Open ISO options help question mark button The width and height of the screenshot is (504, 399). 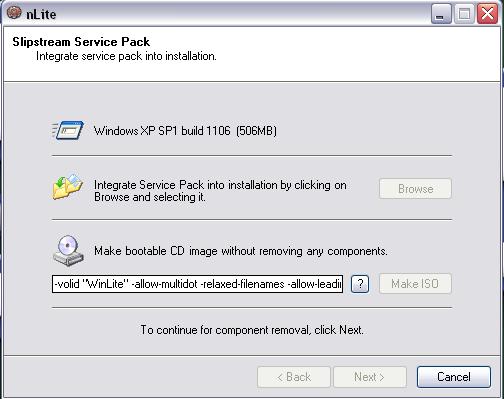pyautogui.click(x=360, y=284)
